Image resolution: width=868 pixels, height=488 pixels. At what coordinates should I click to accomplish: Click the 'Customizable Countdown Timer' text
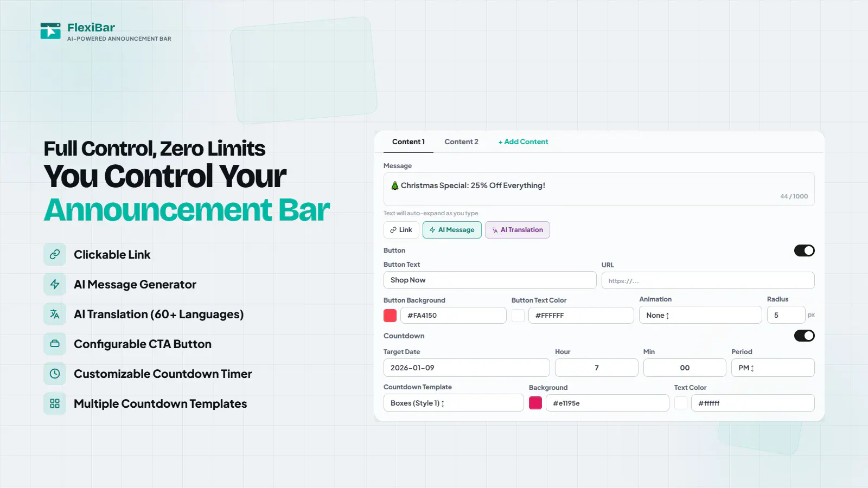163,374
